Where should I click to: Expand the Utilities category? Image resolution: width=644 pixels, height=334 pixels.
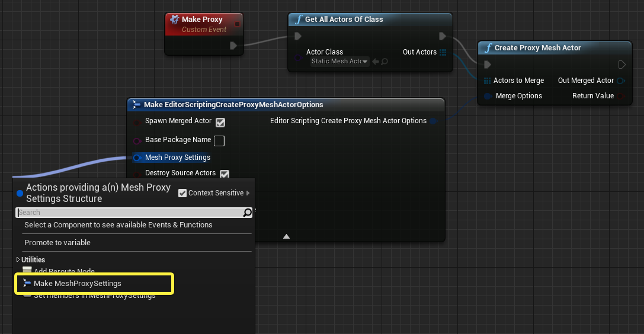(18, 260)
